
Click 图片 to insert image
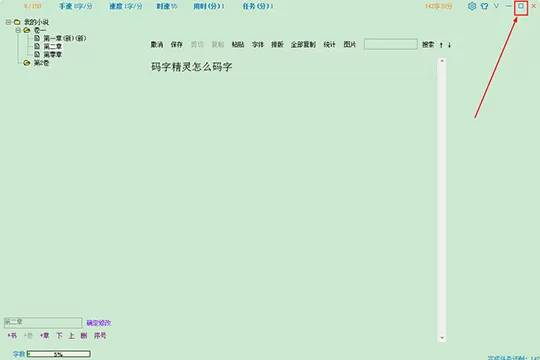(350, 44)
